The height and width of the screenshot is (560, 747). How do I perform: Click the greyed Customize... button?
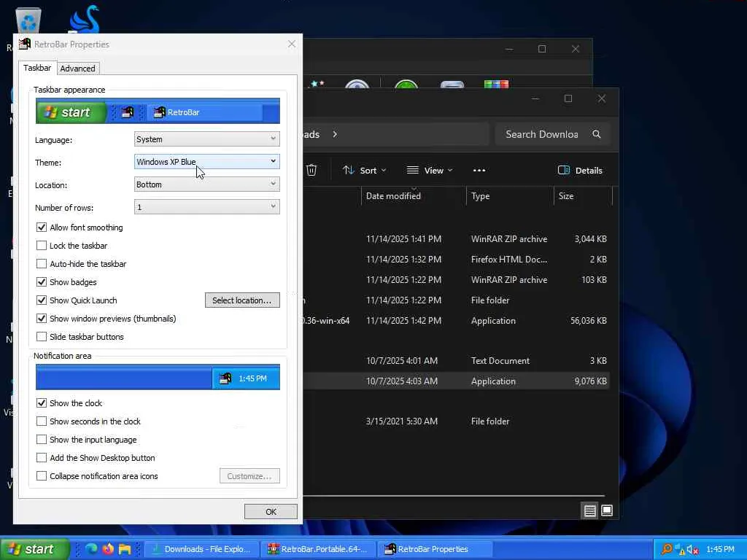click(249, 476)
